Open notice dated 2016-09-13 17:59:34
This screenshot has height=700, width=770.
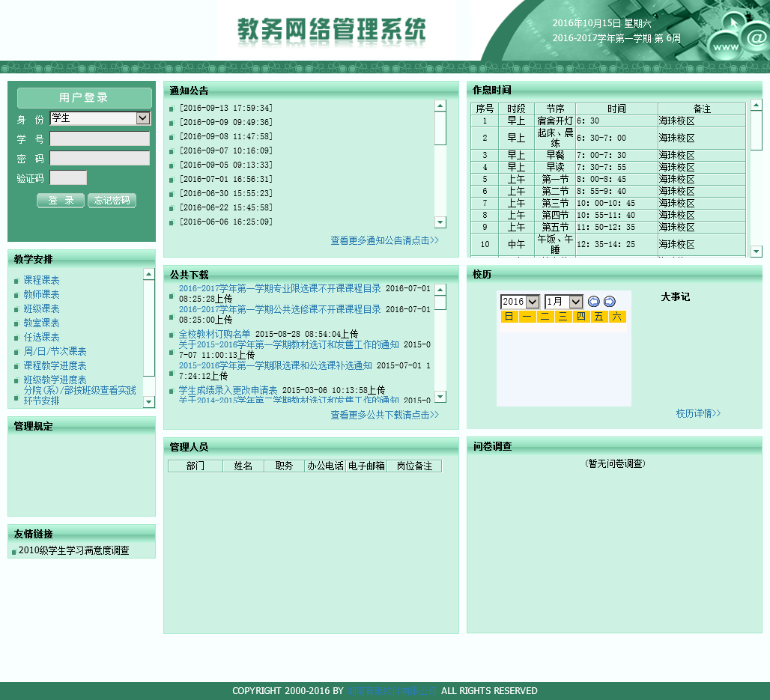point(226,108)
